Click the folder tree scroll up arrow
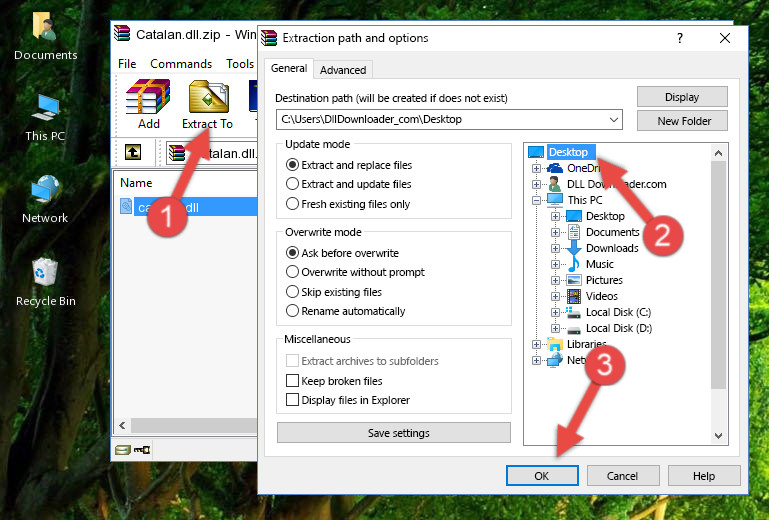Image resolution: width=769 pixels, height=520 pixels. tap(718, 153)
